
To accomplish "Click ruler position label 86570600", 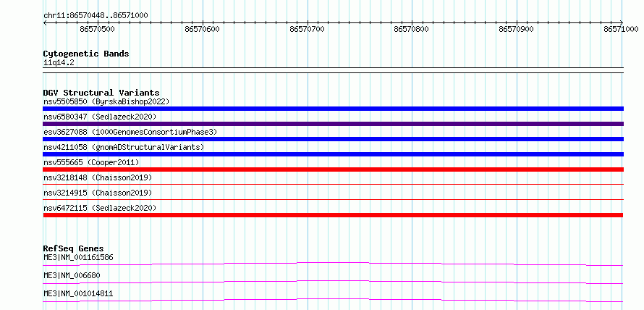I will [202, 29].
